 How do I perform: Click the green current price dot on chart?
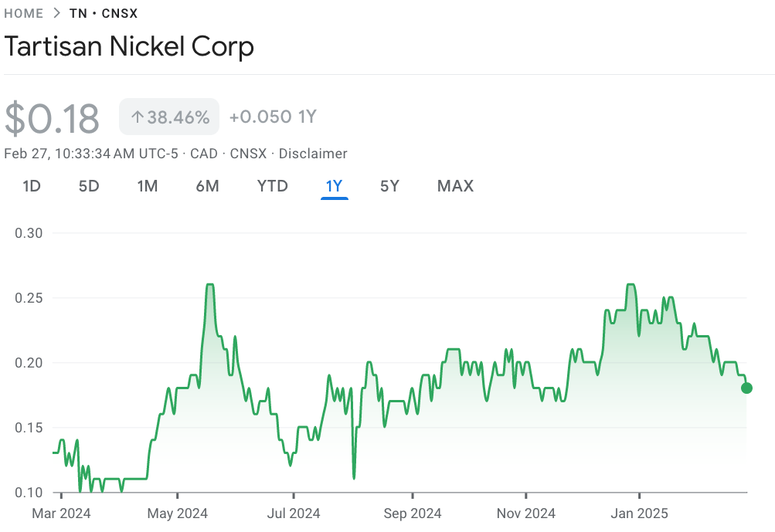pos(746,388)
